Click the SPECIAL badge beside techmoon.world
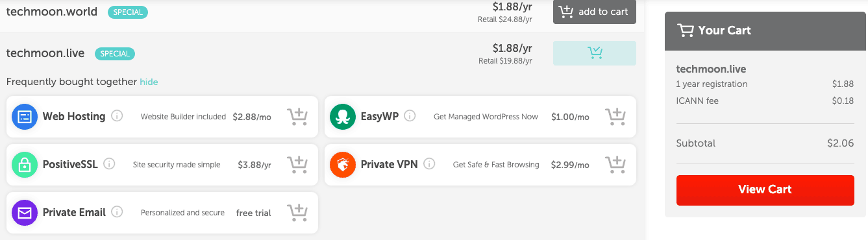Screen dimensions: 868x240 (x=128, y=12)
